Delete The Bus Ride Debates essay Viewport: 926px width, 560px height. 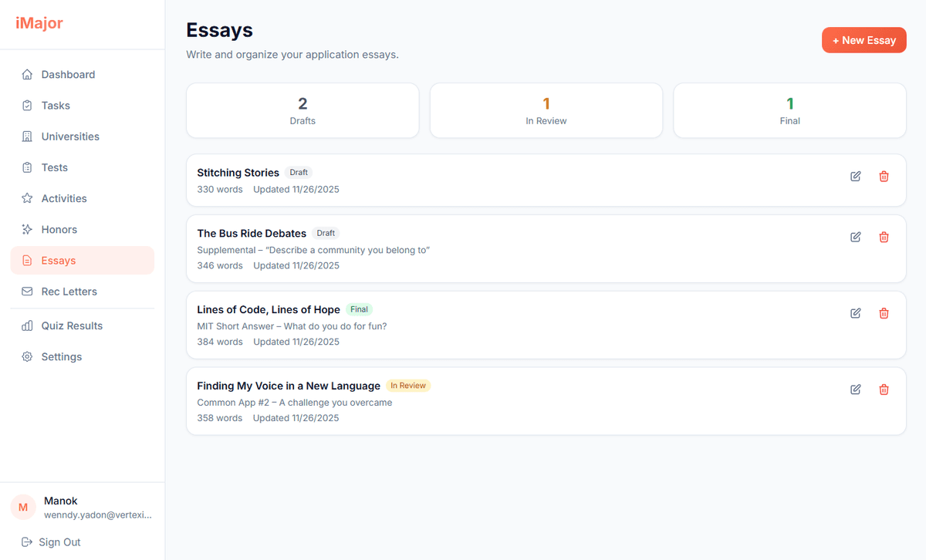coord(884,237)
